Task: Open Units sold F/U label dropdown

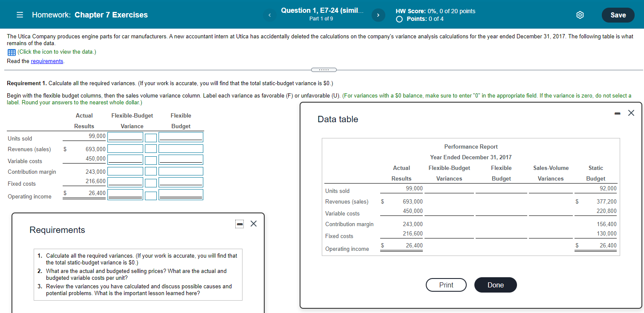Action: (x=151, y=137)
